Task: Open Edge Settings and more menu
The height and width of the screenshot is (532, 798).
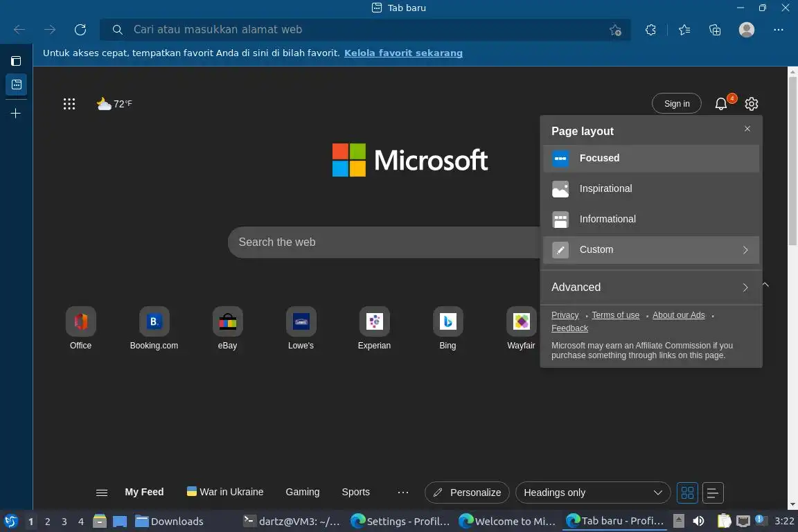Action: click(x=778, y=30)
